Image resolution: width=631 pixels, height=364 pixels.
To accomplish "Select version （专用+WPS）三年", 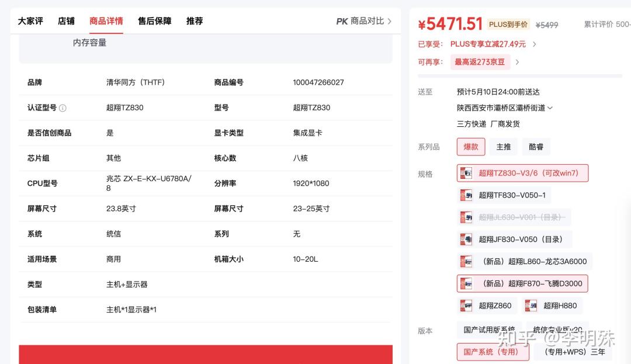I will (574, 352).
